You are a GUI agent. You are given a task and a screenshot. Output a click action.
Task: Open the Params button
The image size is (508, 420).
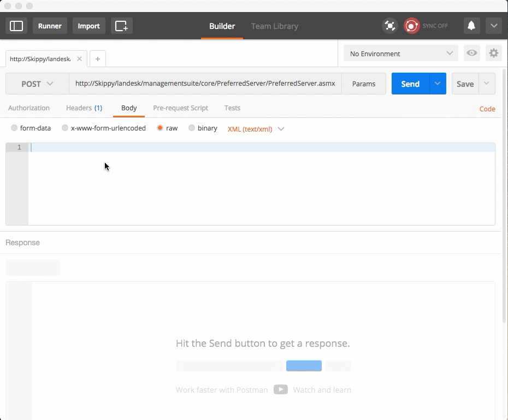click(x=364, y=84)
